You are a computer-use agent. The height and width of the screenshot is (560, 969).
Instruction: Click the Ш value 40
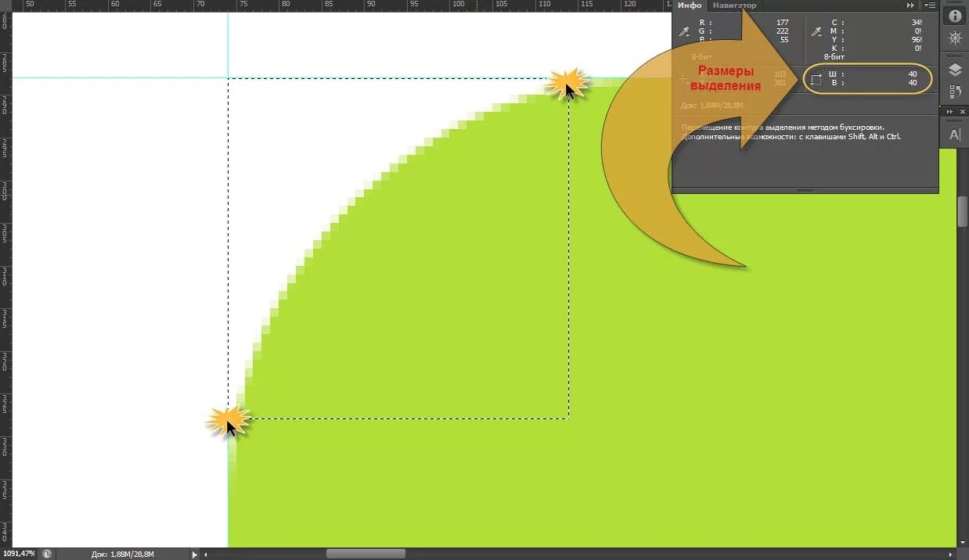(x=913, y=74)
